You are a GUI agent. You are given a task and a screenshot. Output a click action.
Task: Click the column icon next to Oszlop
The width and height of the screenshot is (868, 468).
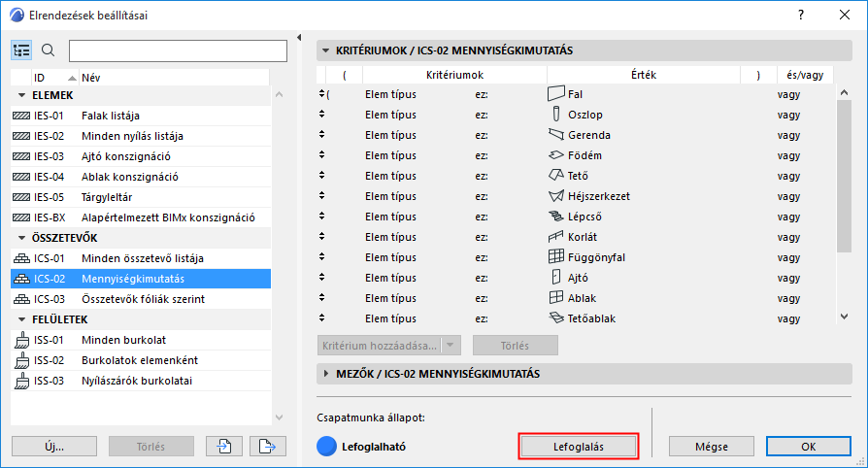(x=556, y=115)
